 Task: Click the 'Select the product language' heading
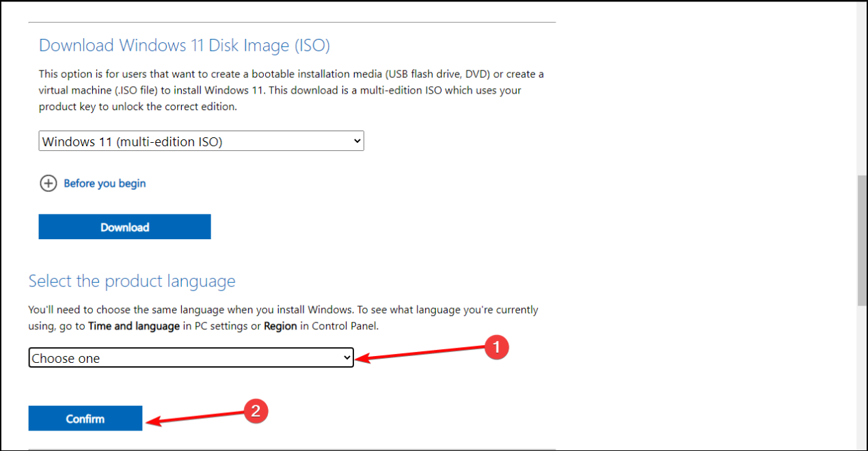click(131, 281)
